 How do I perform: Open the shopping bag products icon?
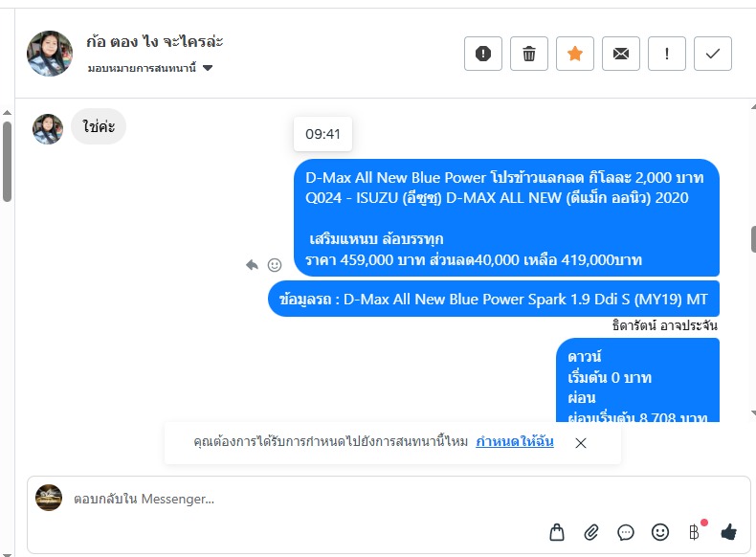coord(557,532)
